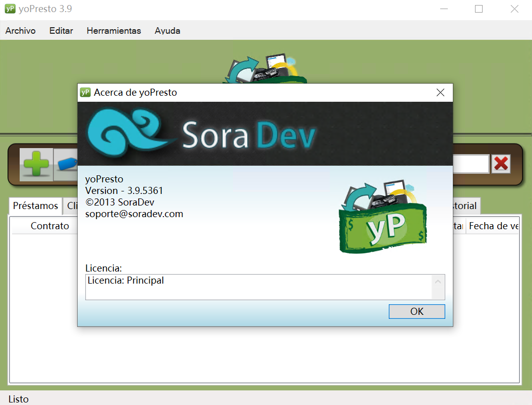532x405 pixels.
Task: Minimize the yoPresto main window
Action: tap(444, 9)
